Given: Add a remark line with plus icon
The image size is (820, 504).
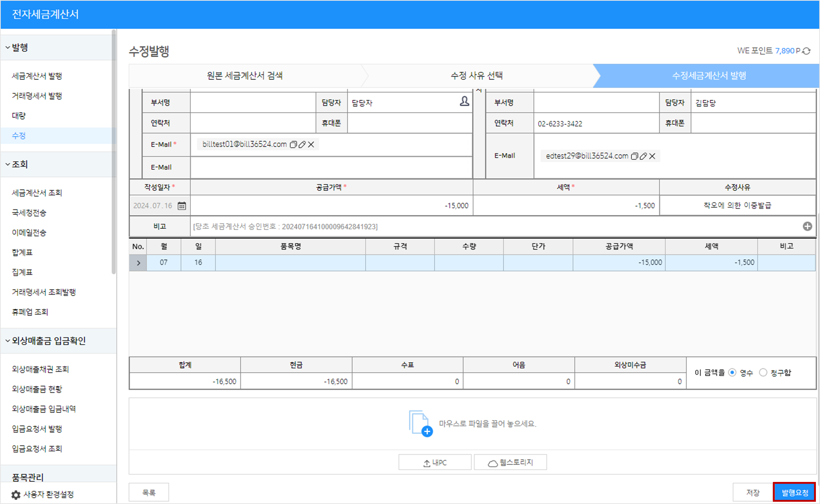Looking at the screenshot, I should (807, 226).
